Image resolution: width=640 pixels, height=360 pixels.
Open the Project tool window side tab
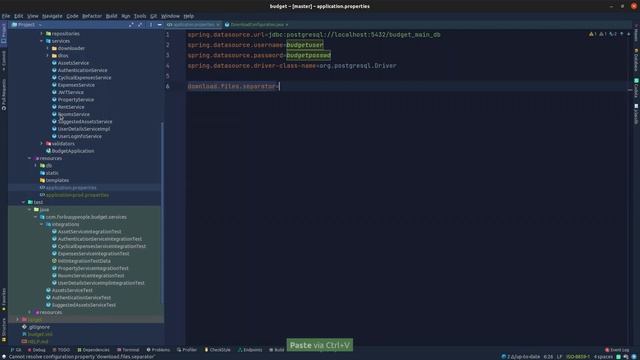[4, 33]
